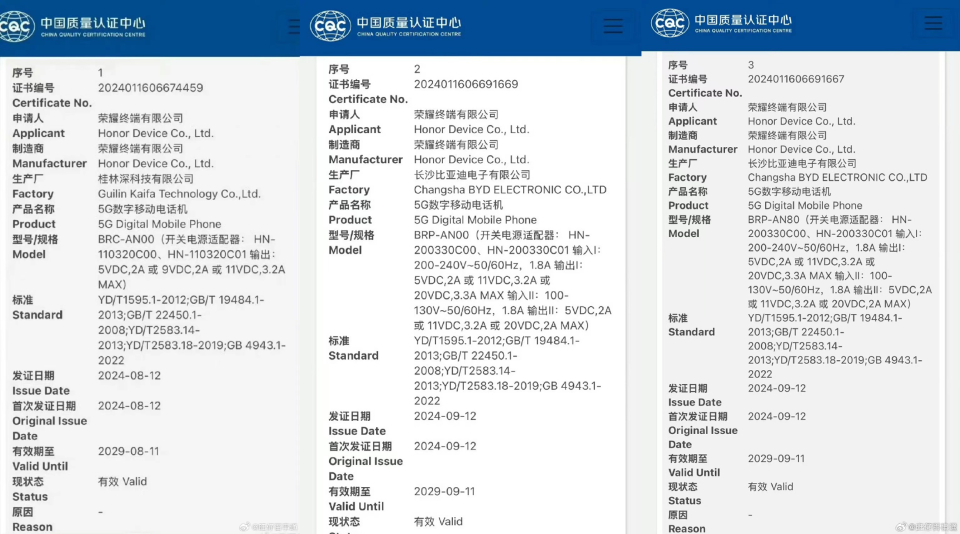Screen dimensions: 960x534
Task: Open hamburger menu in third certificate panel
Action: coord(933,23)
